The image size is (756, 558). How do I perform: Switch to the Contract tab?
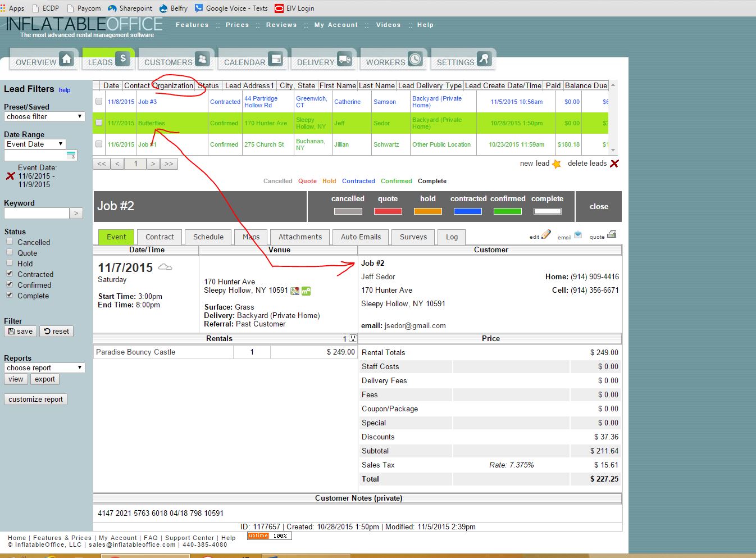point(160,237)
